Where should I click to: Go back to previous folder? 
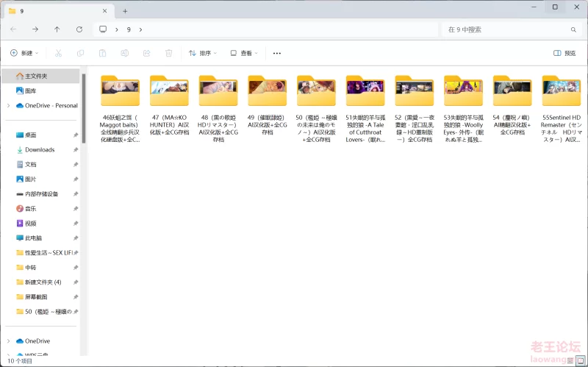pyautogui.click(x=13, y=29)
